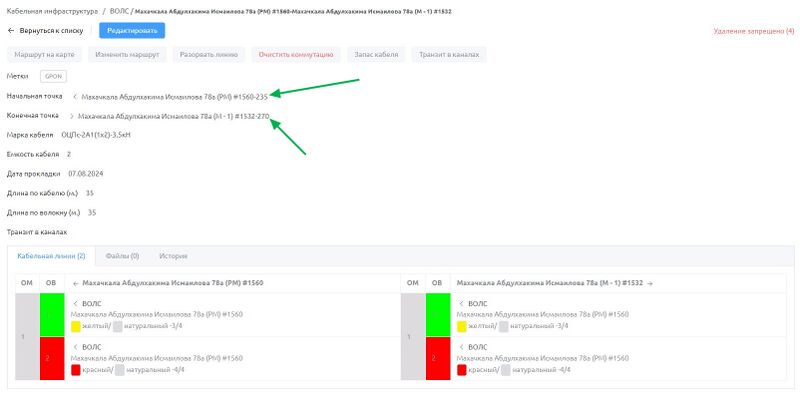Screen dimensions: 800x394
Task: Open the Редактировать button
Action: tap(132, 31)
